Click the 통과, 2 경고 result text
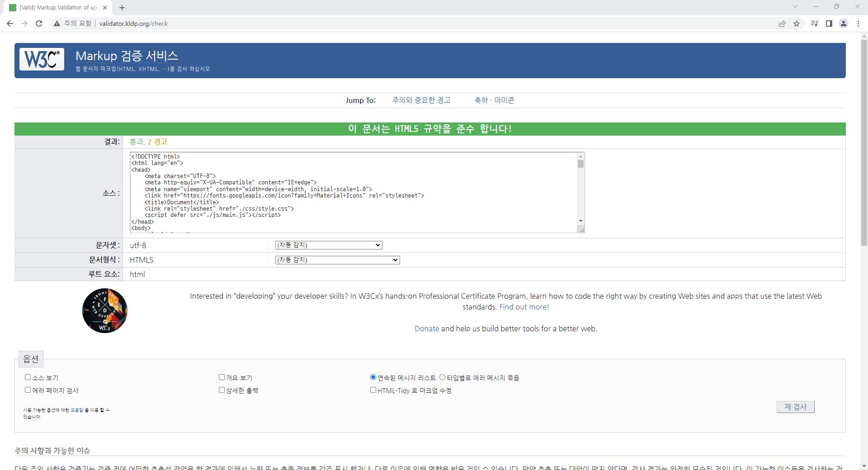The height and width of the screenshot is (470, 868). pos(148,141)
